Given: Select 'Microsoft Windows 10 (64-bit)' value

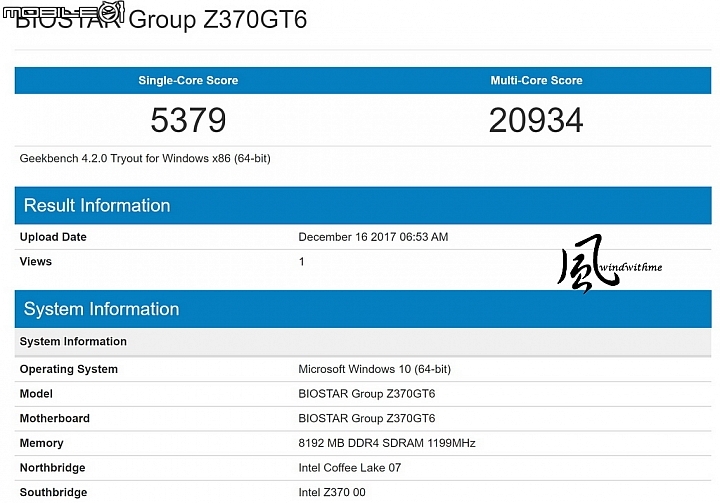Looking at the screenshot, I should [x=375, y=369].
